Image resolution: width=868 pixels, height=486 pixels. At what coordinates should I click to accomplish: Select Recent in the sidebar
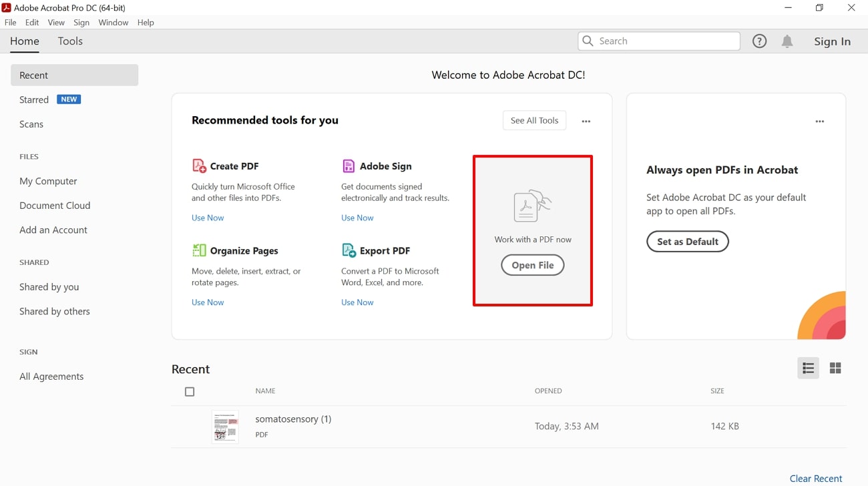[x=74, y=75]
